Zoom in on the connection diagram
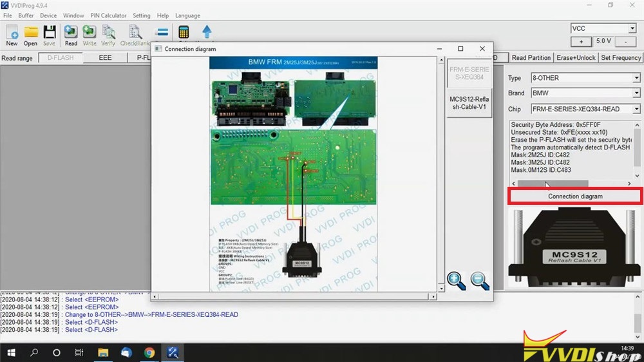Screen dimensions: 644x362 pyautogui.click(x=457, y=281)
